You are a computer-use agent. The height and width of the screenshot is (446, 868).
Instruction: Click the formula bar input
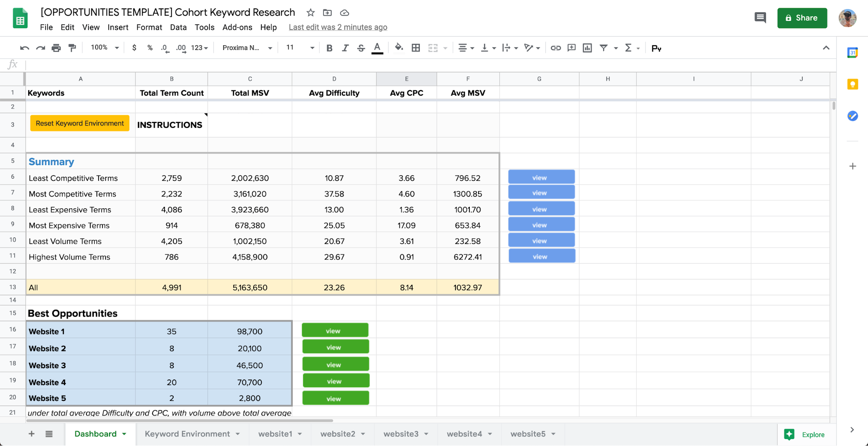[x=430, y=65]
